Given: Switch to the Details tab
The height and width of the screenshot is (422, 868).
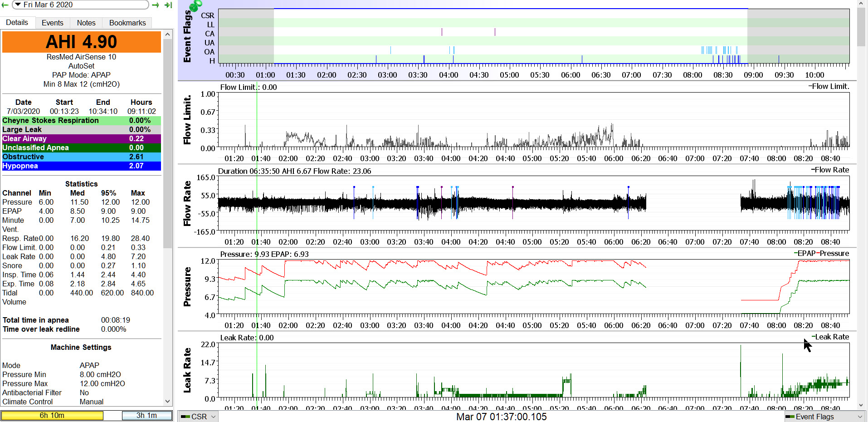Looking at the screenshot, I should pyautogui.click(x=17, y=23).
